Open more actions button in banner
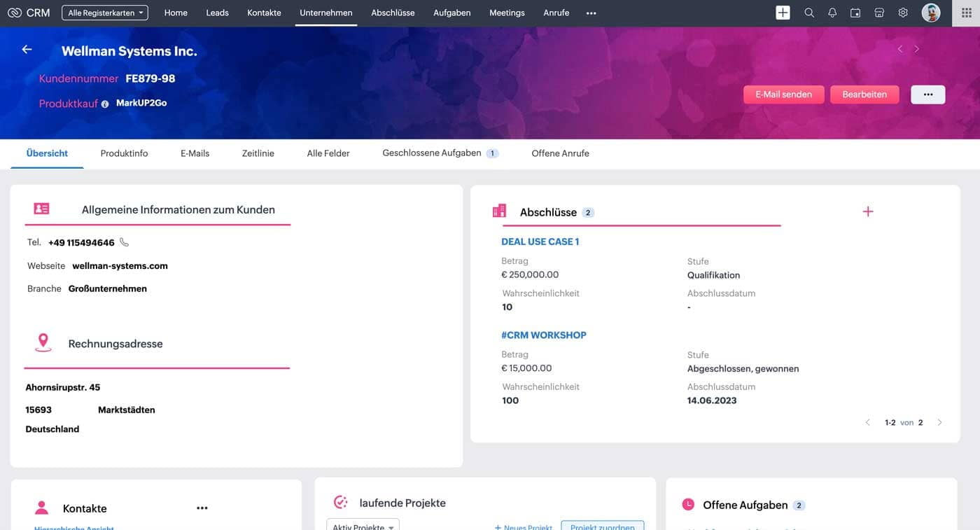The height and width of the screenshot is (530, 980). click(x=928, y=95)
